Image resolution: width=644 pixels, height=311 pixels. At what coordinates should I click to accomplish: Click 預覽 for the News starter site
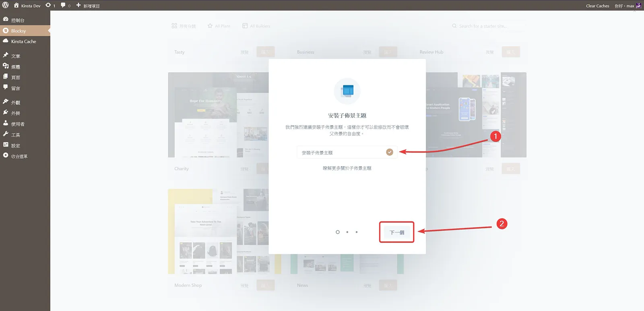367,286
